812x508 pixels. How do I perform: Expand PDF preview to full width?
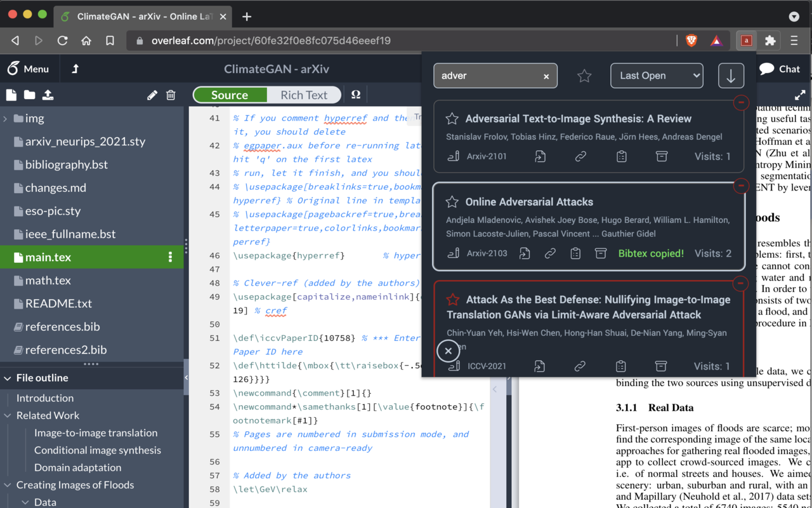[800, 95]
